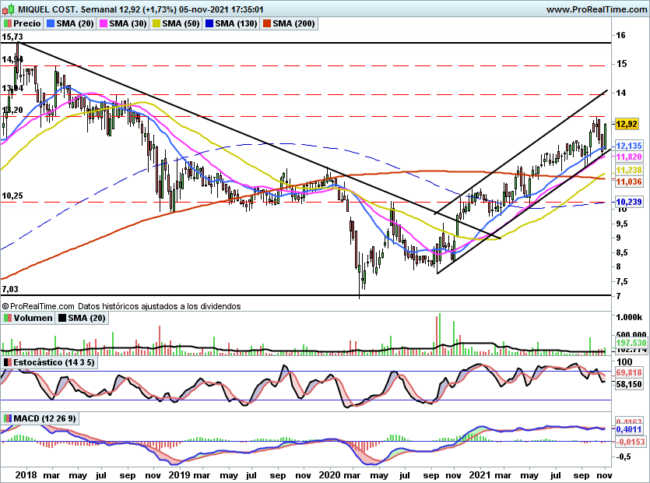Click the 13,20 level label
This screenshot has width=650, height=483.
click(x=12, y=110)
